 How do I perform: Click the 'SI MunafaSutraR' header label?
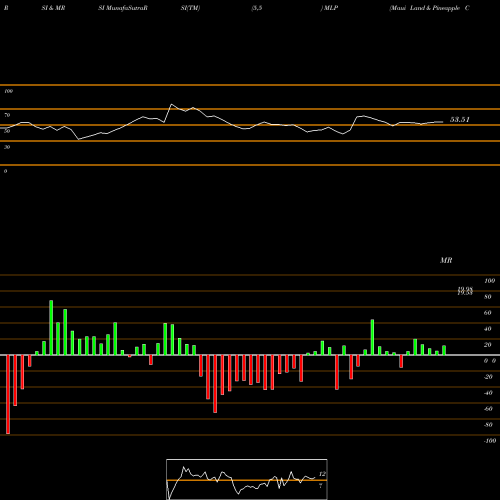tap(123, 8)
